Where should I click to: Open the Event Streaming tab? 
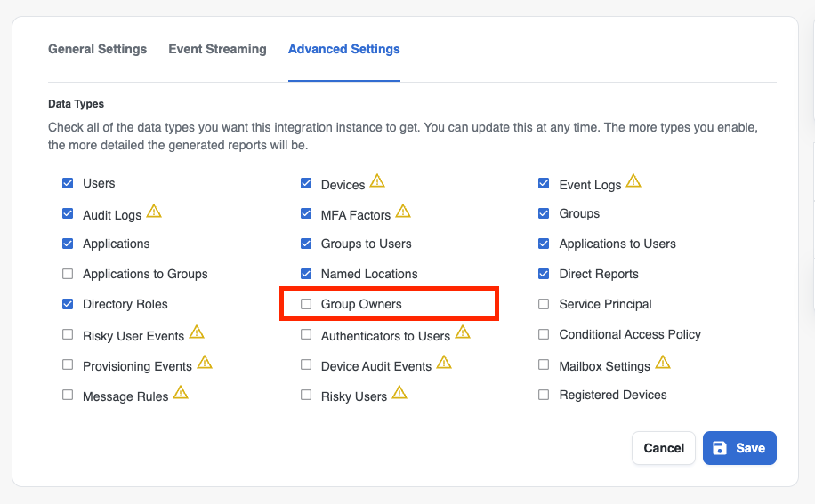point(217,49)
